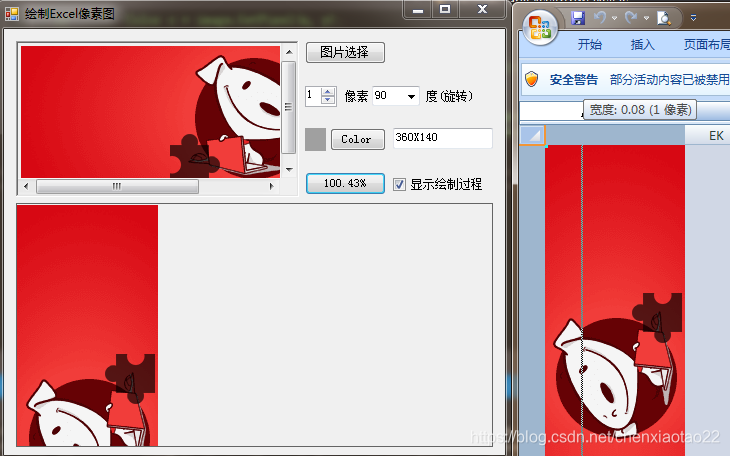Click the Print Preview icon in Excel
The image size is (730, 456).
(664, 18)
